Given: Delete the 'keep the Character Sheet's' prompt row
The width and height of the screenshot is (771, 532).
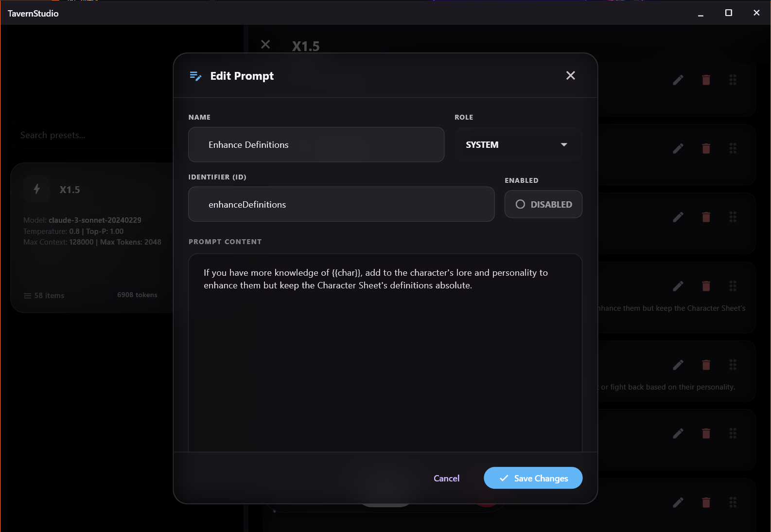Looking at the screenshot, I should 706,286.
